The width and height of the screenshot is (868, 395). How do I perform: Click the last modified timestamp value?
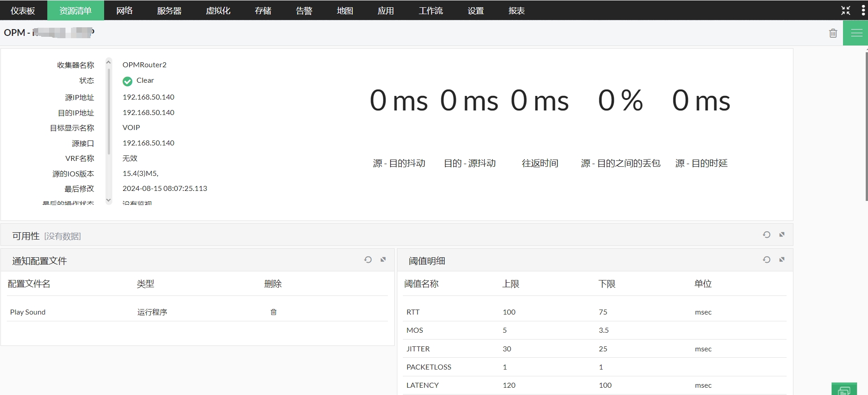click(x=165, y=188)
